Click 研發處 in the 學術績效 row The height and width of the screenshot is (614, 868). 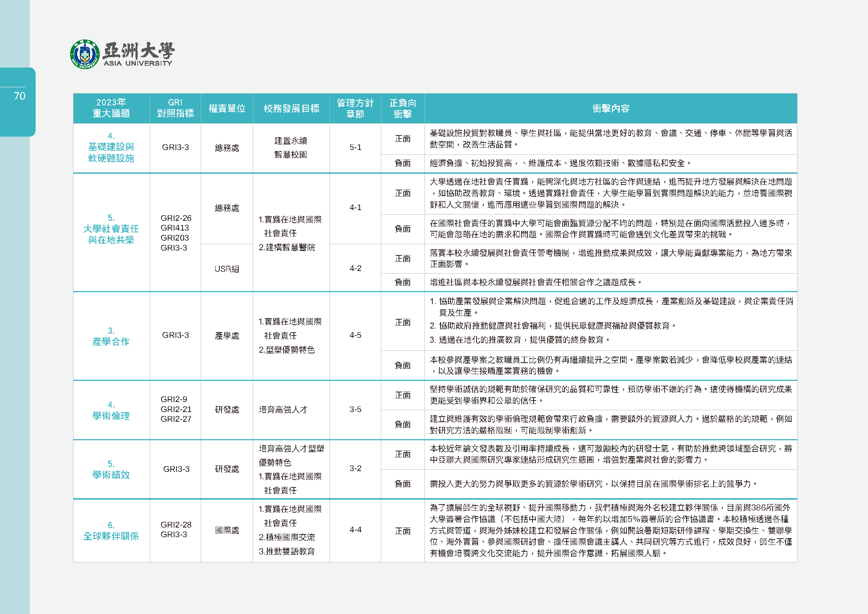(227, 469)
